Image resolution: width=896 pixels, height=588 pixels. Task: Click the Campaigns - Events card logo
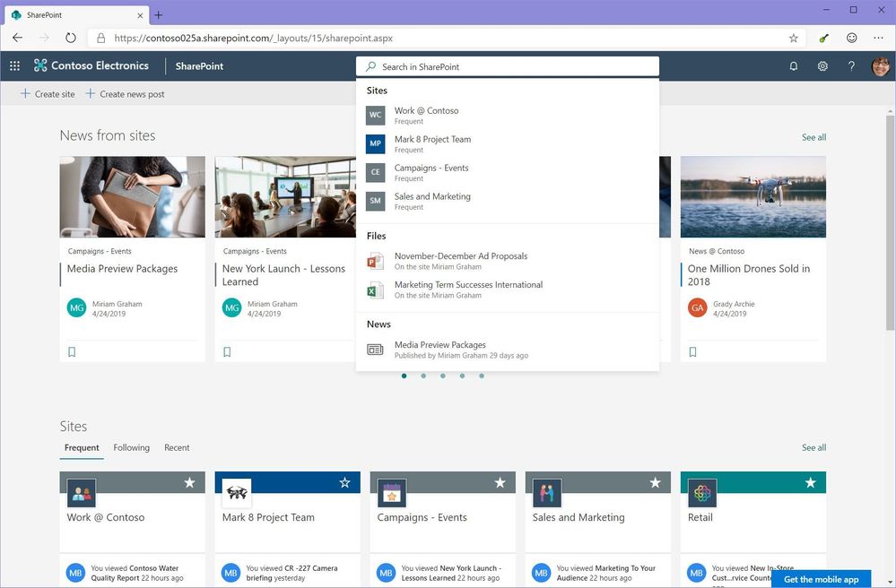392,493
